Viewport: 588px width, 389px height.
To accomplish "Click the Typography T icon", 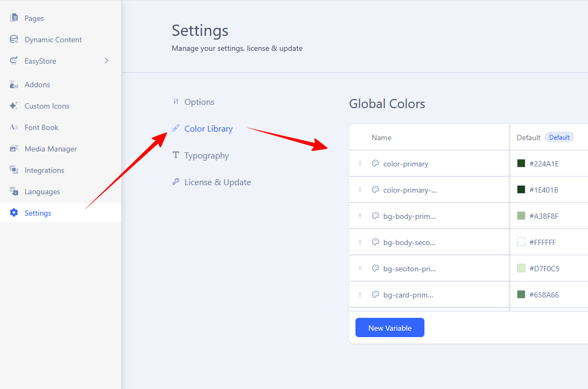I will (x=176, y=155).
